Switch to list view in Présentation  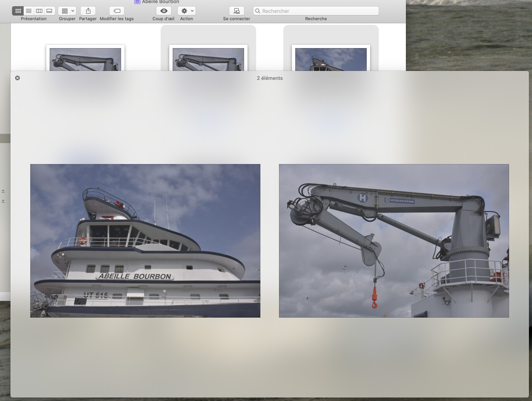pos(28,11)
